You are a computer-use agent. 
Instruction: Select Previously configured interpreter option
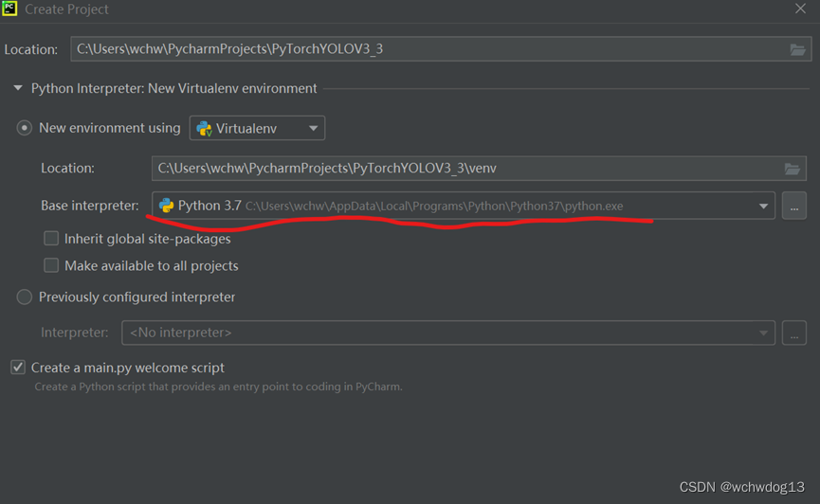[x=25, y=297]
